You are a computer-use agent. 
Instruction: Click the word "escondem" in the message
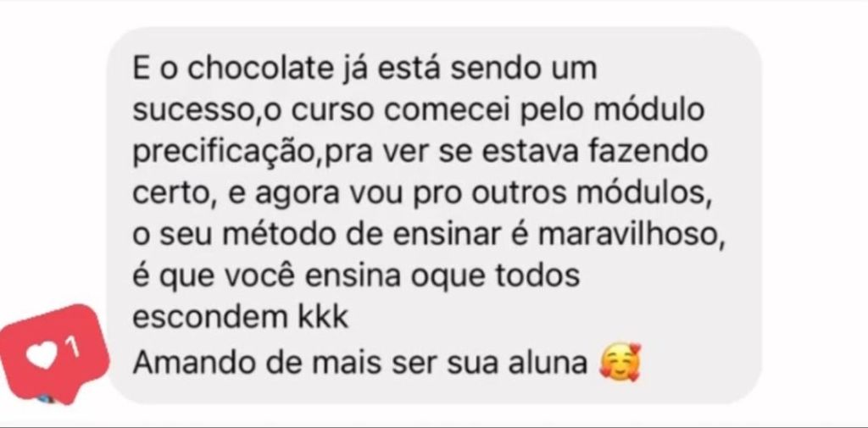point(208,318)
